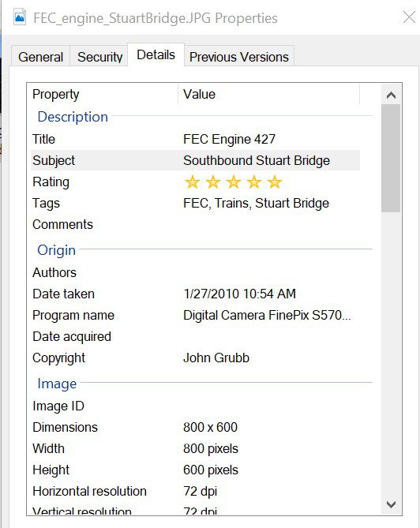Select the Horizontal resolution property label
This screenshot has height=528, width=420.
click(x=89, y=491)
